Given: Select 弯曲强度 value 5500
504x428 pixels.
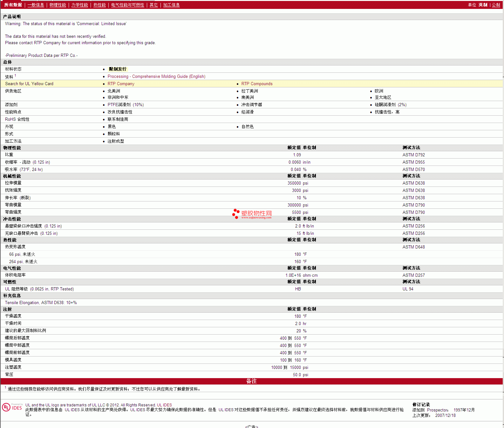Looking at the screenshot, I should tap(296, 213).
